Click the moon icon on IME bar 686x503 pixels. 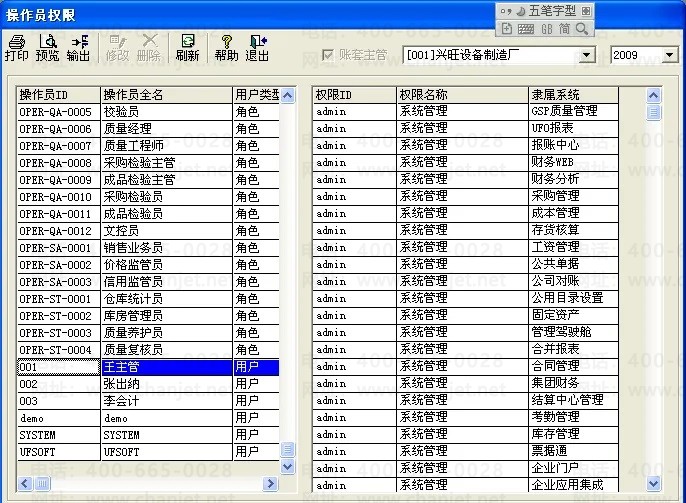click(521, 11)
